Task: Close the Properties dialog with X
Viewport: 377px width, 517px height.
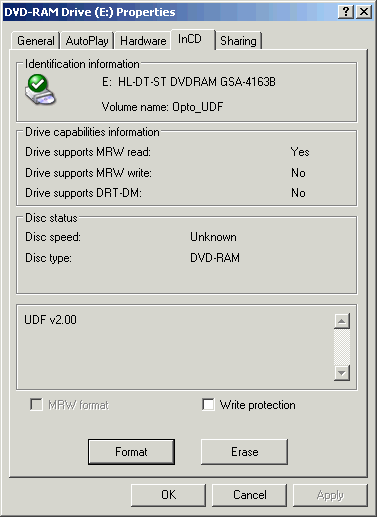Action: click(x=364, y=12)
